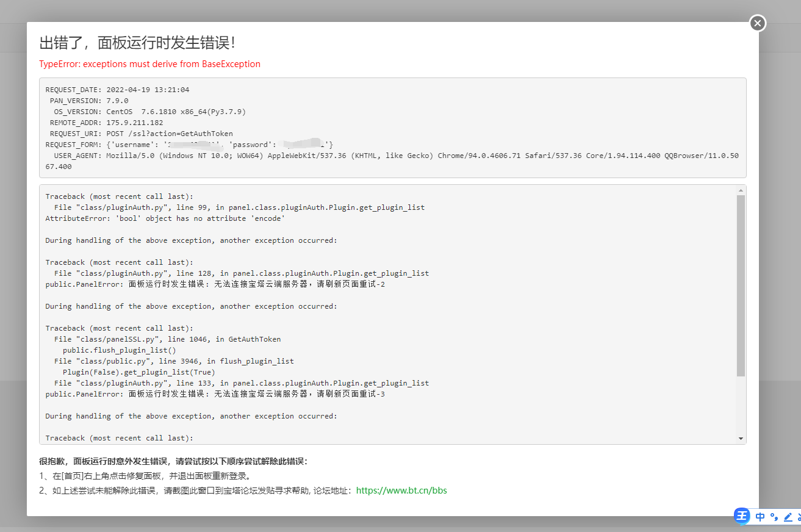Screen dimensions: 801x532
Task: Click AttributeError 'bool' object line
Action: (x=165, y=218)
